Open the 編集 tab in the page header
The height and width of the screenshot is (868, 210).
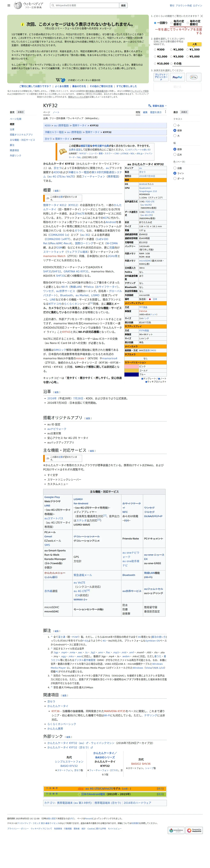coord(145,112)
